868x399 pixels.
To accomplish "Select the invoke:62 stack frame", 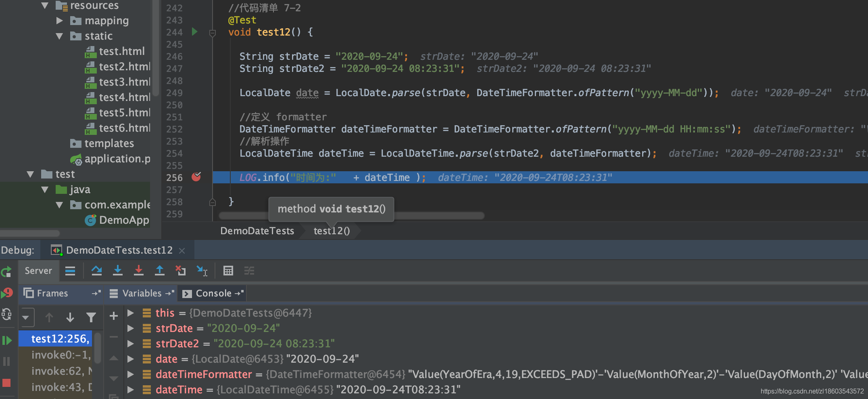I will coord(61,371).
